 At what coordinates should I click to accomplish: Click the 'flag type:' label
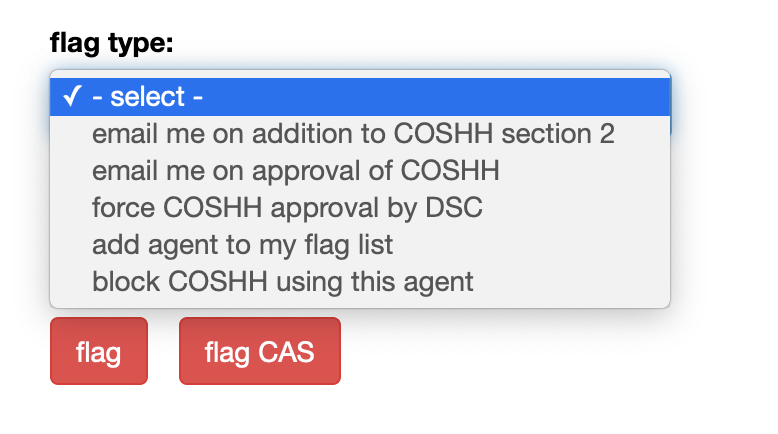[x=111, y=43]
